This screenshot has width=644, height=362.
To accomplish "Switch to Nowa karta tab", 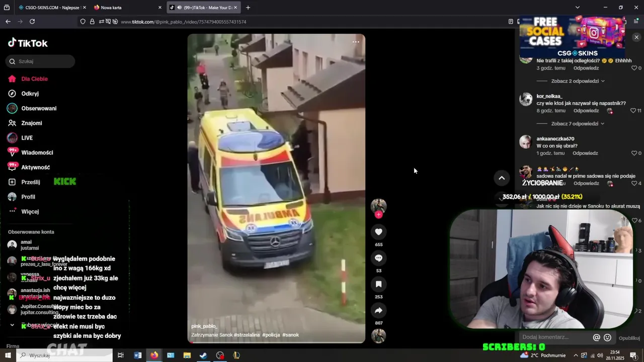I will [127, 8].
